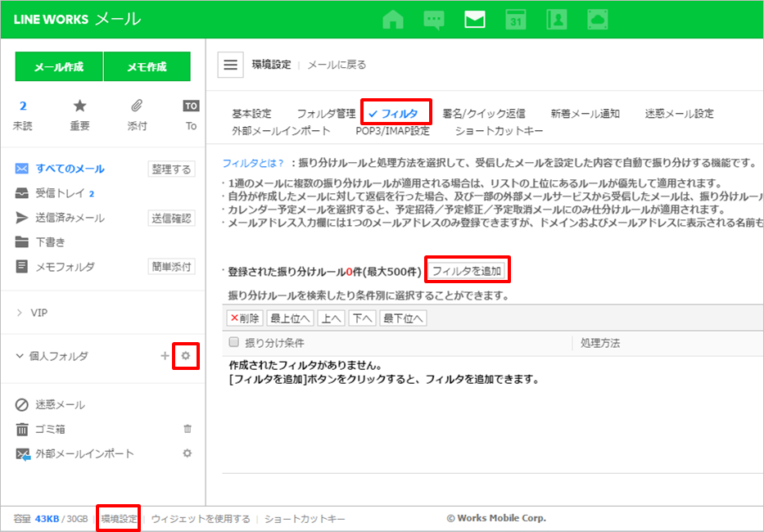This screenshot has width=764, height=532.
Task: Open the Home icon in top bar
Action: pos(393,20)
